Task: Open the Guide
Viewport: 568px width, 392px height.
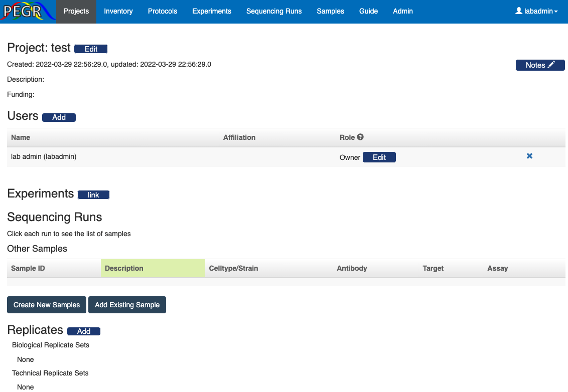Action: 368,11
